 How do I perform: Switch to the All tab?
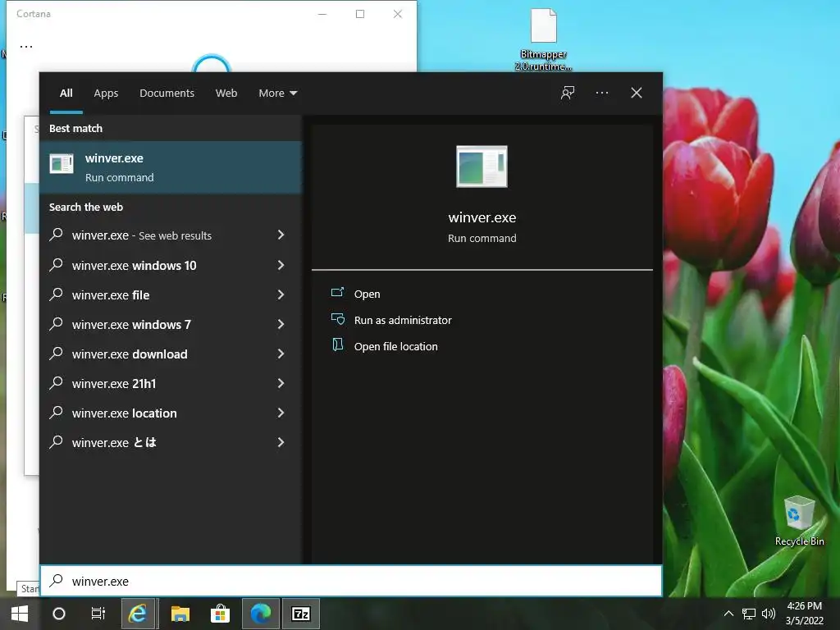click(66, 94)
